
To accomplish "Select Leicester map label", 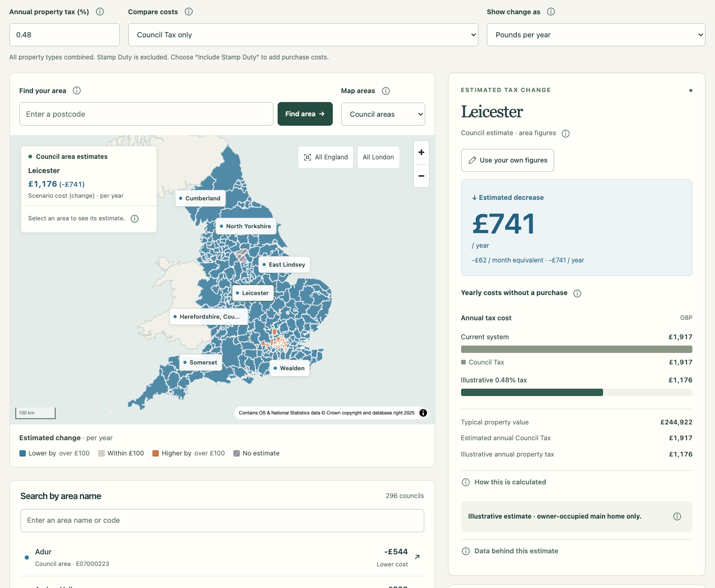I will (x=252, y=293).
